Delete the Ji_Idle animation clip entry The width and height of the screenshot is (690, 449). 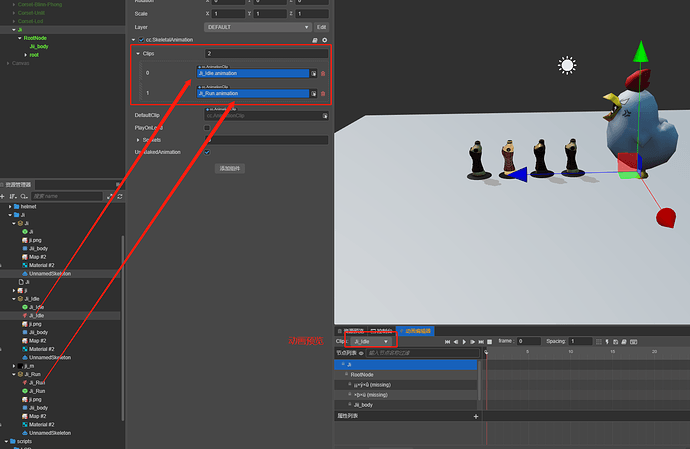[323, 74]
